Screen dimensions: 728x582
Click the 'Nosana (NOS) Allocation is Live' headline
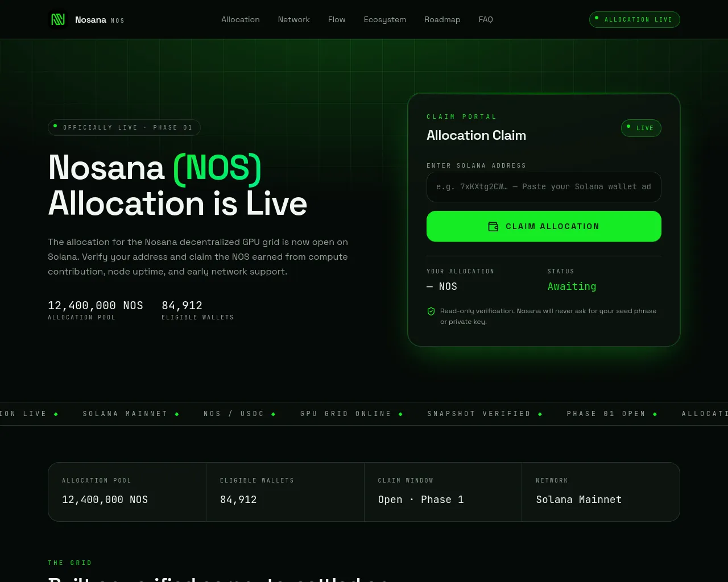tap(177, 185)
